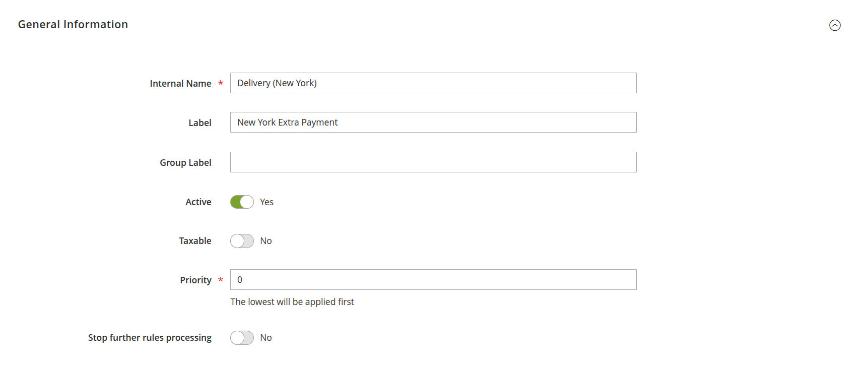The image size is (868, 365).
Task: Click the Internal Name input field
Action: [x=433, y=83]
